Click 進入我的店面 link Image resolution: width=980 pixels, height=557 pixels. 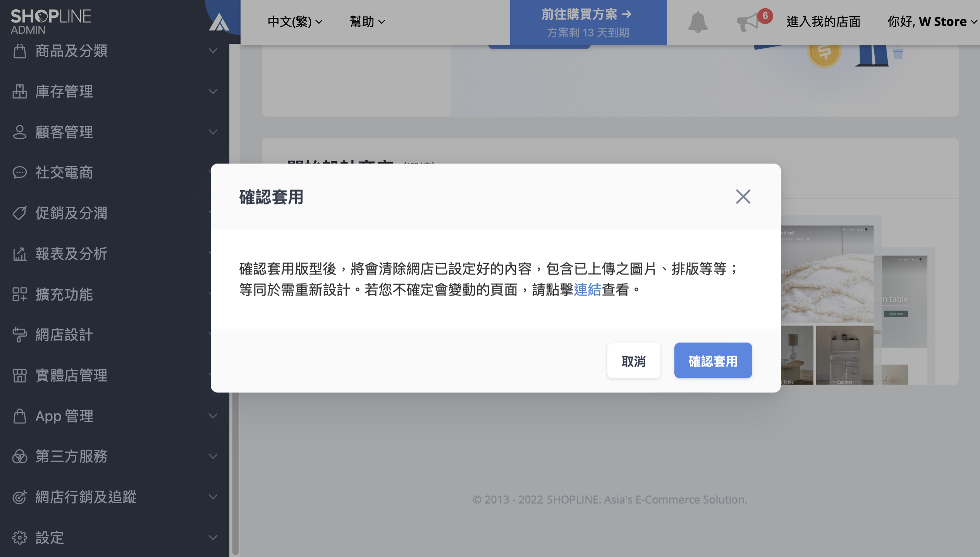[824, 22]
